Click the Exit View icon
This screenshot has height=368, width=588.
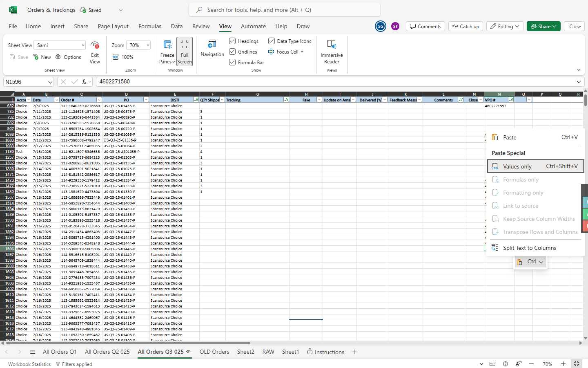(95, 45)
